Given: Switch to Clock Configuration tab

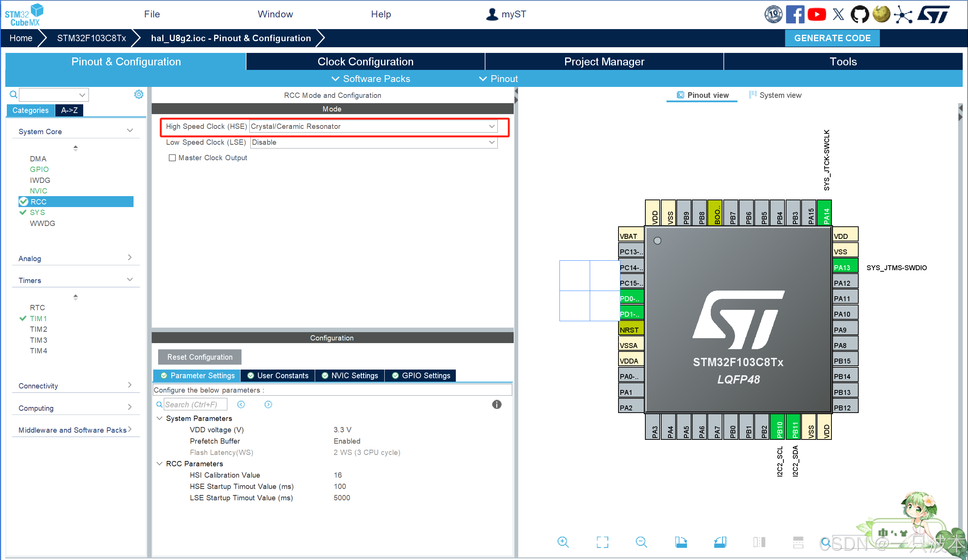Looking at the screenshot, I should coord(365,62).
